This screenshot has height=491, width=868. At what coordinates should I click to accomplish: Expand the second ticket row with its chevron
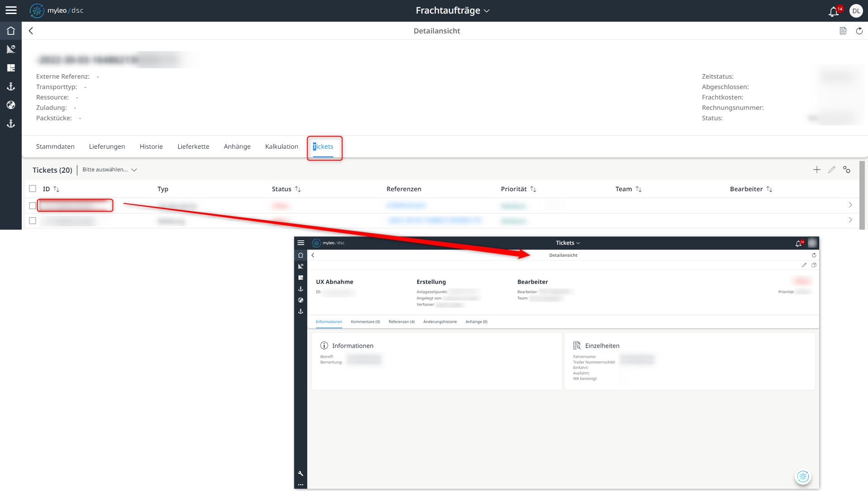[850, 220]
